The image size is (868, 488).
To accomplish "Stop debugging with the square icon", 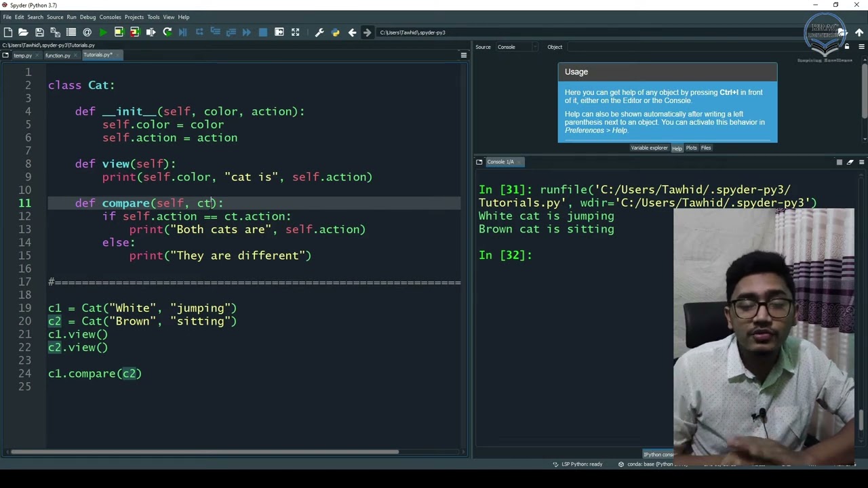I will pyautogui.click(x=263, y=32).
